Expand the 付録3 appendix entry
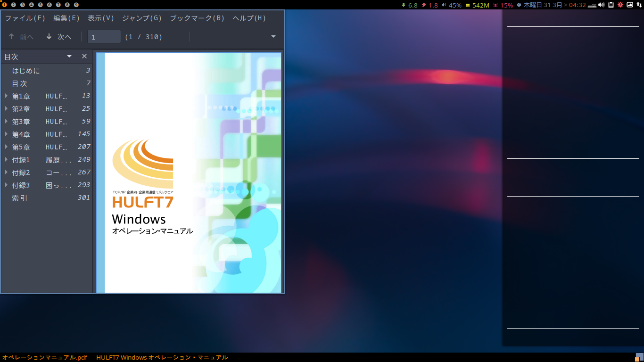Viewport: 644px width, 362px height. [x=7, y=185]
